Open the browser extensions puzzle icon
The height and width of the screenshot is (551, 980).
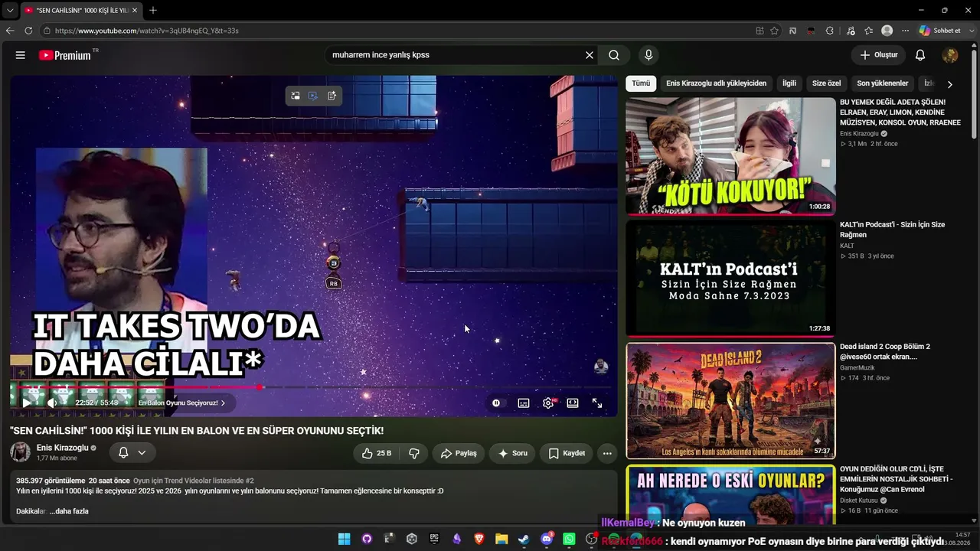click(x=829, y=31)
